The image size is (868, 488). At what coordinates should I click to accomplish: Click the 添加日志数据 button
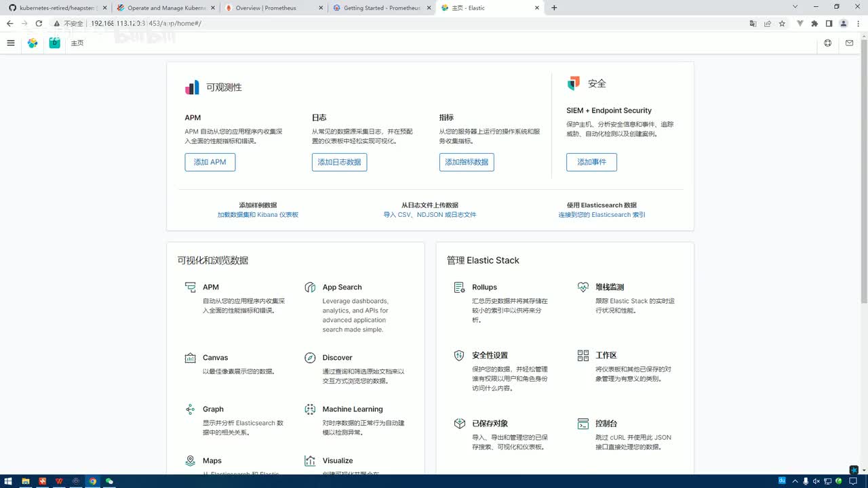(339, 162)
